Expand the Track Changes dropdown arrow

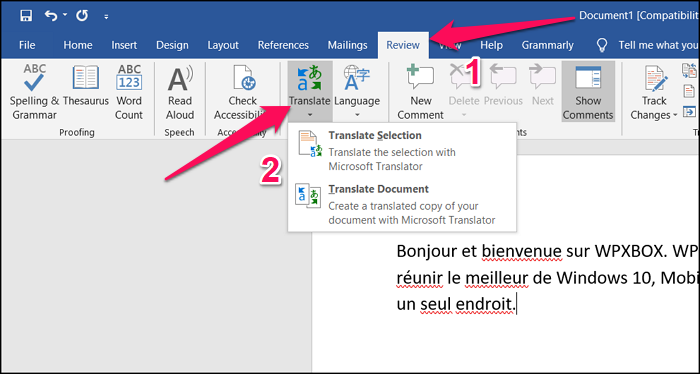(x=675, y=115)
